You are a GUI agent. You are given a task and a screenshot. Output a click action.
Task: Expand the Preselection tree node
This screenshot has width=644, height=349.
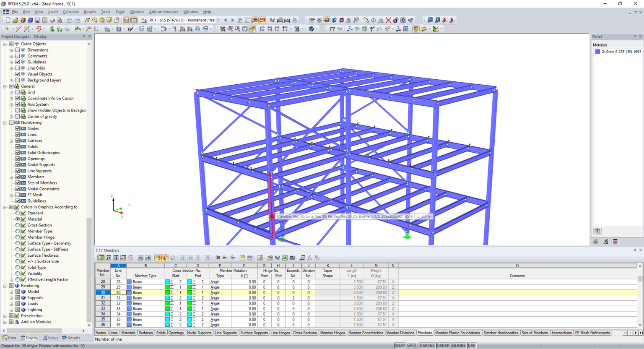(x=5, y=316)
